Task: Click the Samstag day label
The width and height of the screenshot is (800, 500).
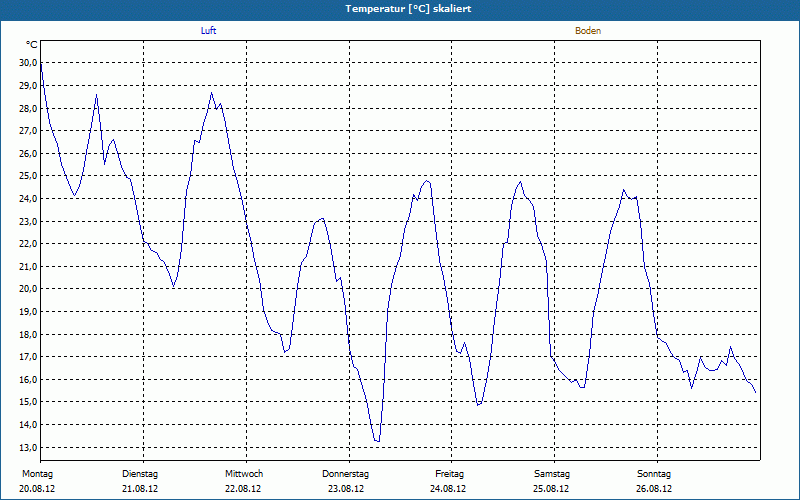Action: (552, 474)
